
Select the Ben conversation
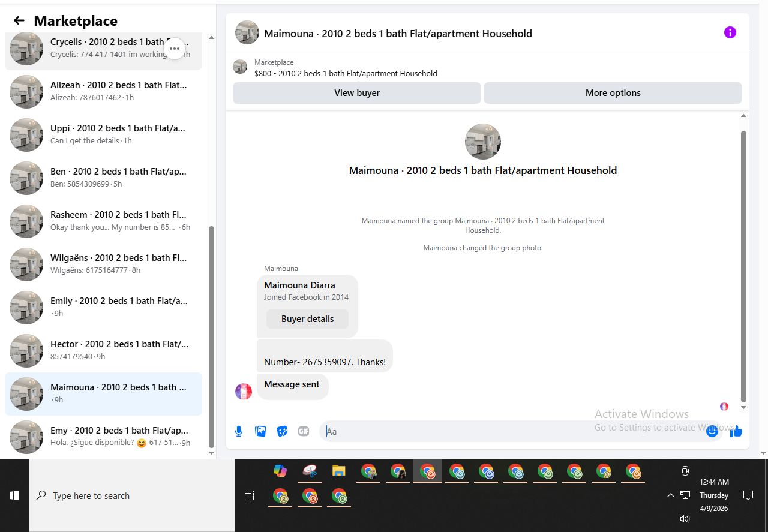pyautogui.click(x=103, y=178)
